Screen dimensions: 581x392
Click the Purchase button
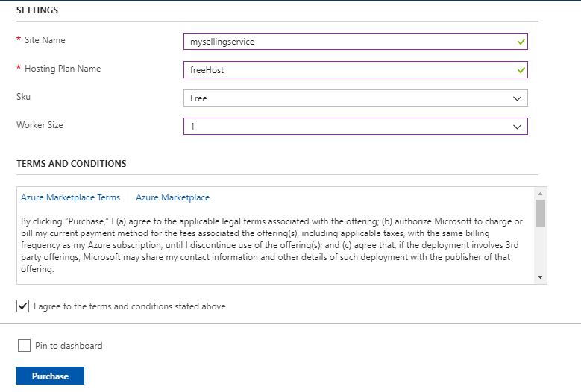51,376
